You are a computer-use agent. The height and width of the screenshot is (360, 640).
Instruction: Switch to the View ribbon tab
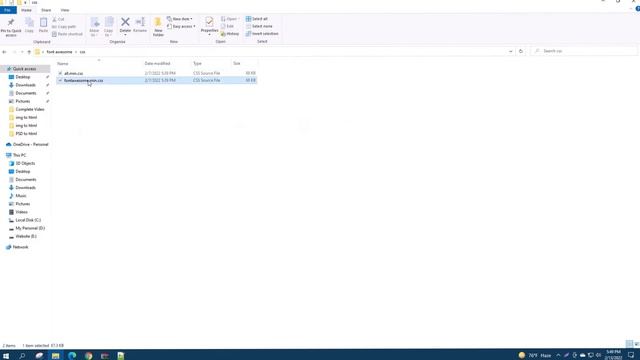coord(65,10)
